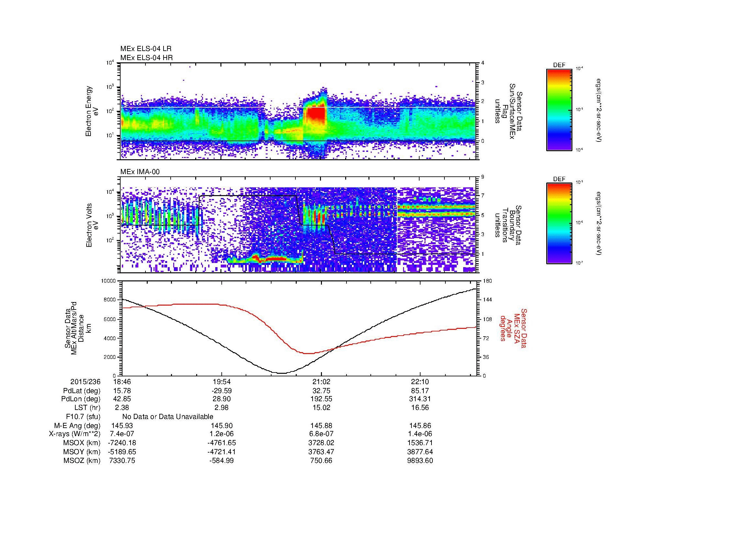
Task: Click the 'LST (hr)' row label
Action: coord(88,408)
